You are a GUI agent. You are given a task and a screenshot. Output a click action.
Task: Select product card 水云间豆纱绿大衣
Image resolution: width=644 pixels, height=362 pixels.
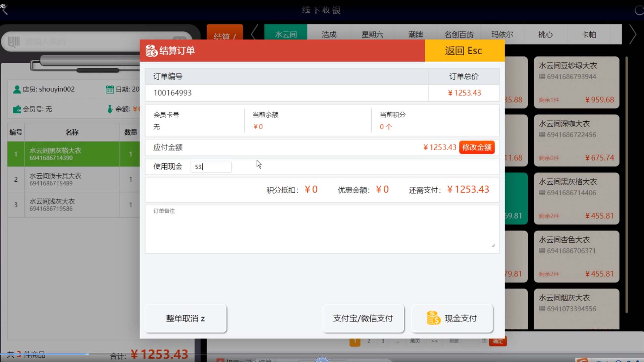click(576, 82)
